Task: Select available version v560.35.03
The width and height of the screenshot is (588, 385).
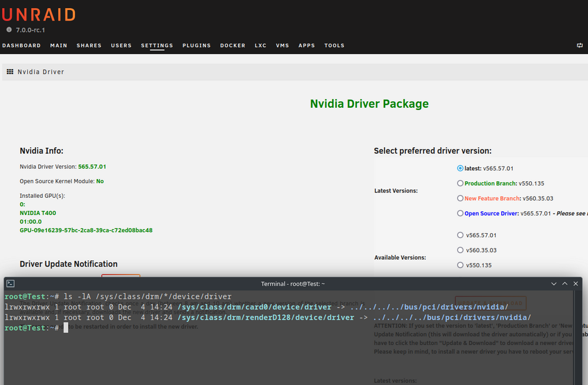Action: (460, 250)
